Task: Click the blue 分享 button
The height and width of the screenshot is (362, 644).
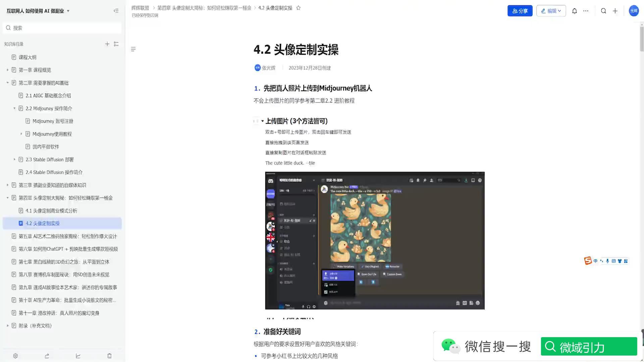Action: 520,11
